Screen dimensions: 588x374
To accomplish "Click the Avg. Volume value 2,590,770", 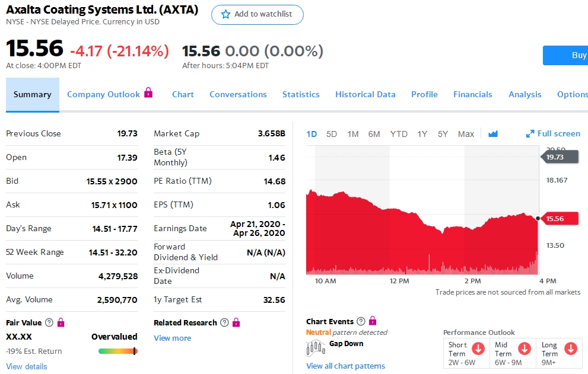I will pos(117,300).
